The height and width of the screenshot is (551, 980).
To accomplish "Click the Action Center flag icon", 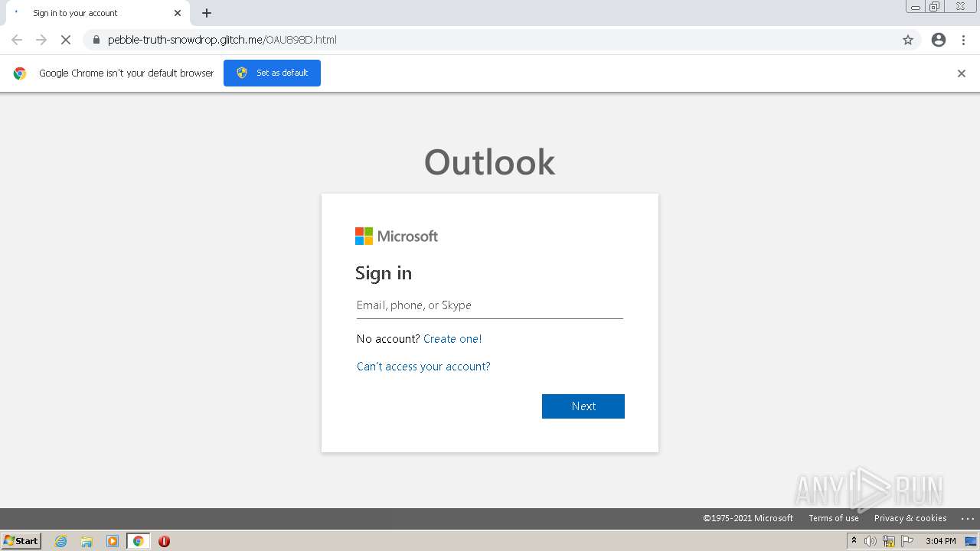I will (907, 541).
